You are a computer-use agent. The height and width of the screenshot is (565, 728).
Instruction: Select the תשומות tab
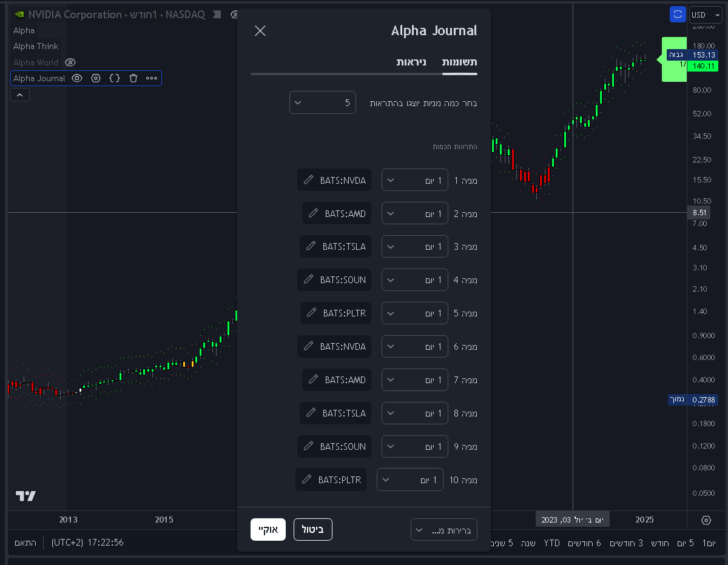pos(459,62)
